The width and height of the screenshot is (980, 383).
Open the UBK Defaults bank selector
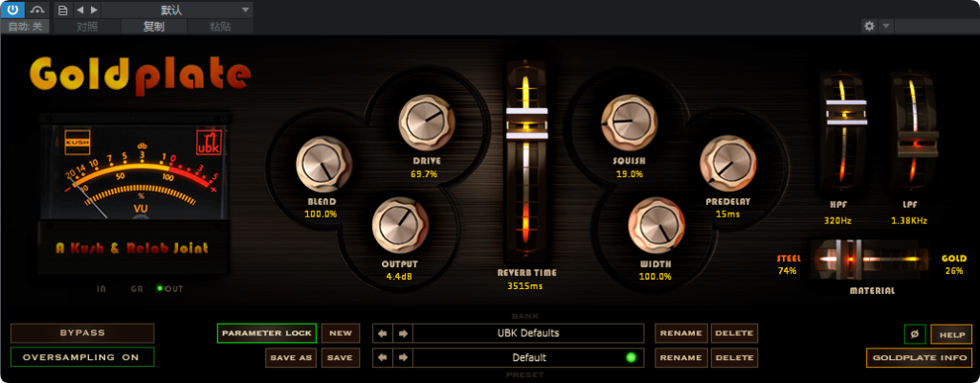[528, 333]
